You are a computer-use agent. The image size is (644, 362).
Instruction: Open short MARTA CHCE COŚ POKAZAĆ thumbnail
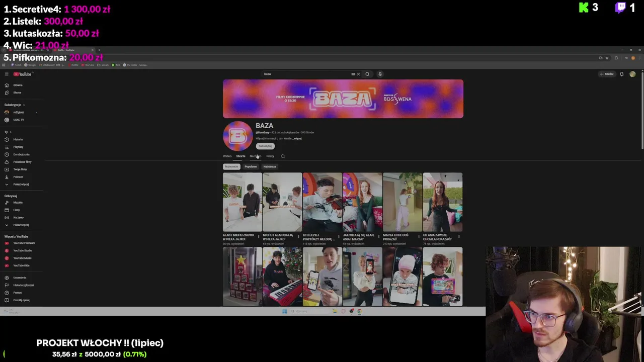403,202
